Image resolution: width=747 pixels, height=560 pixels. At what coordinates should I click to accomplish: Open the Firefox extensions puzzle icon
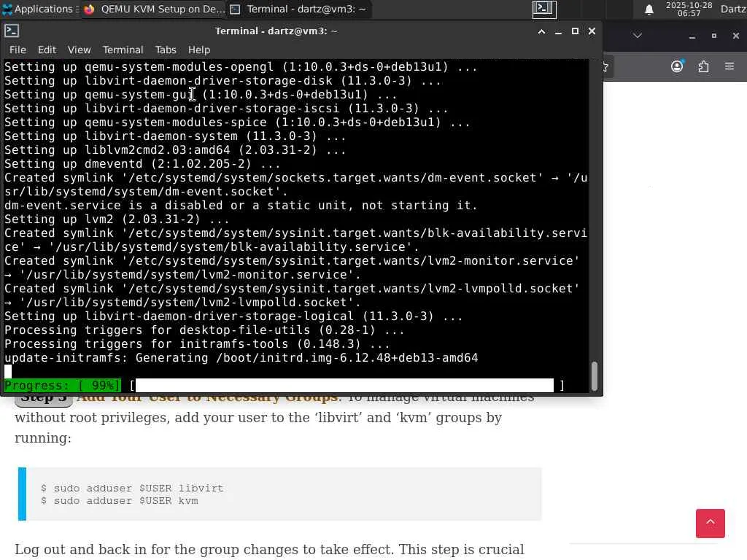704,66
